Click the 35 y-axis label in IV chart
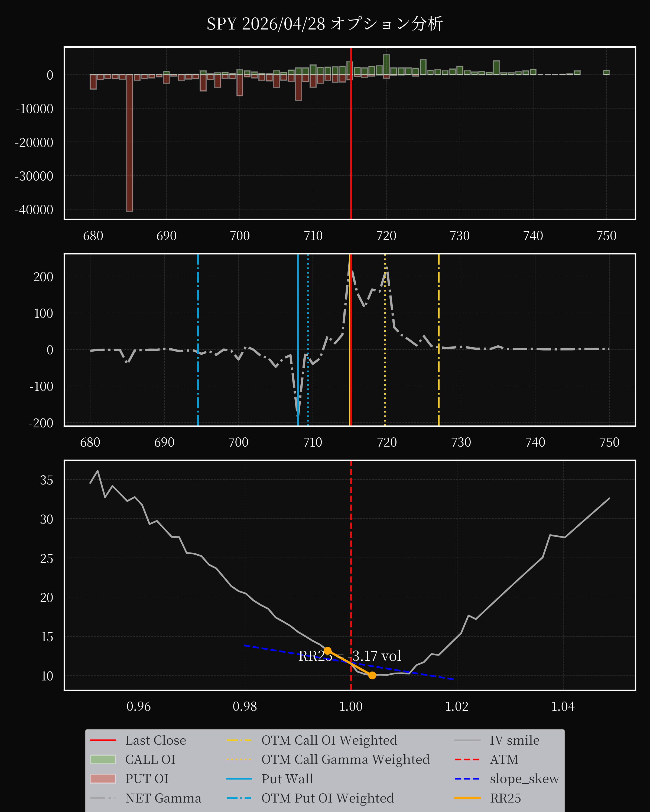Viewport: 650px width, 812px height. coord(47,480)
